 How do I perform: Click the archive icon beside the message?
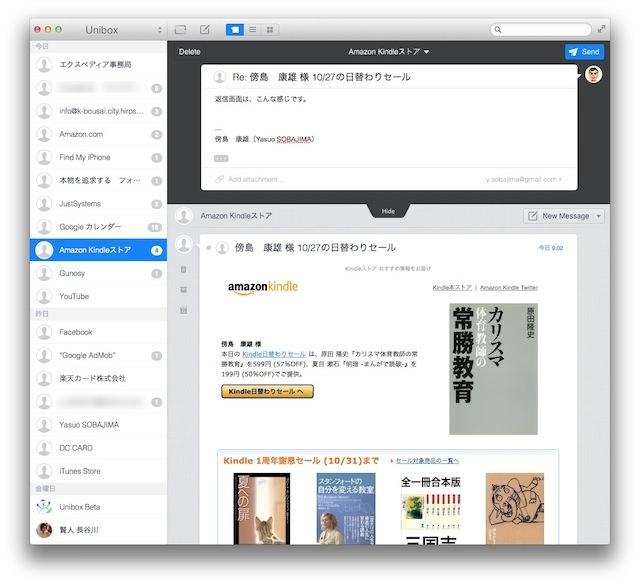click(183, 289)
